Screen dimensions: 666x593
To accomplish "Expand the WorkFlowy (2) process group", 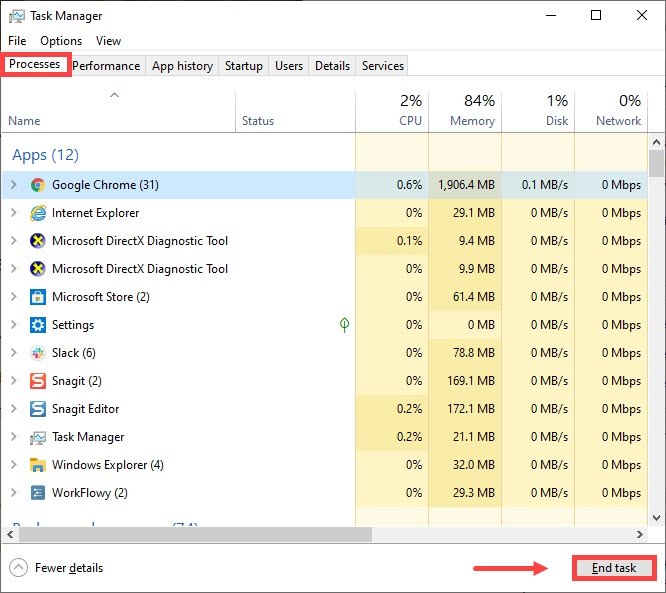I will pos(14,493).
